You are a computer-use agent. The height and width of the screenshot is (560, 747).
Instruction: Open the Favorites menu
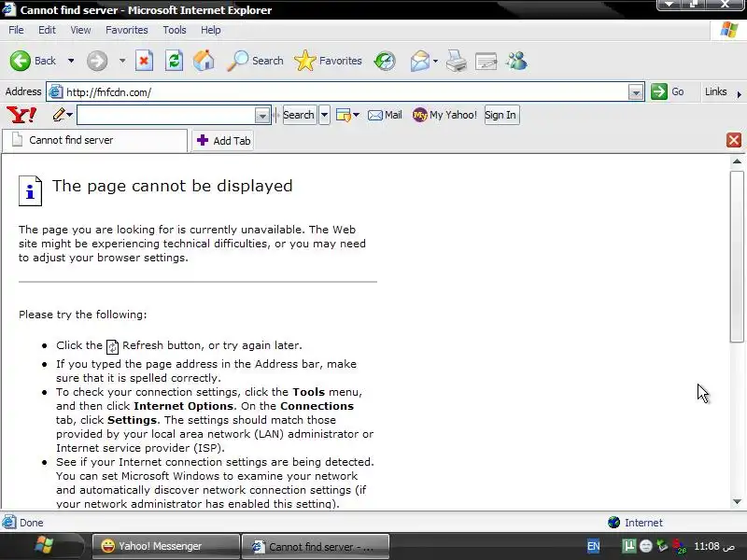pyautogui.click(x=127, y=30)
